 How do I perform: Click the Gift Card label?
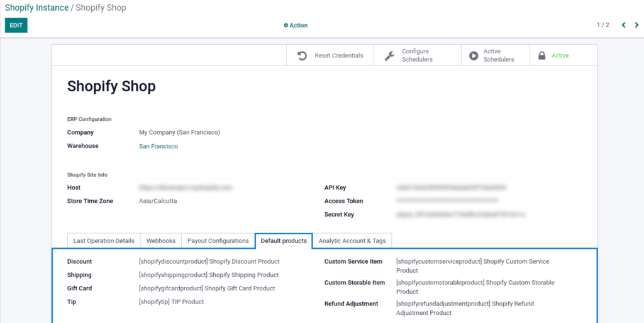coord(80,288)
